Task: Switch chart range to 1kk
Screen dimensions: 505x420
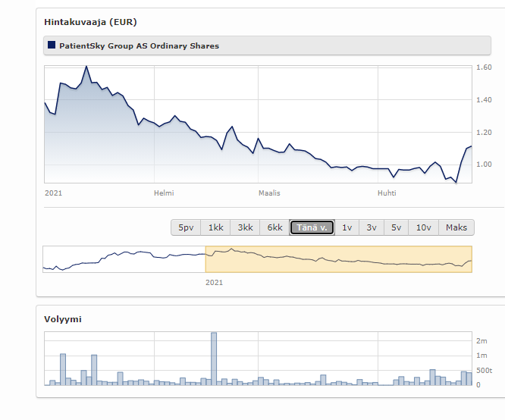Action: pyautogui.click(x=215, y=227)
